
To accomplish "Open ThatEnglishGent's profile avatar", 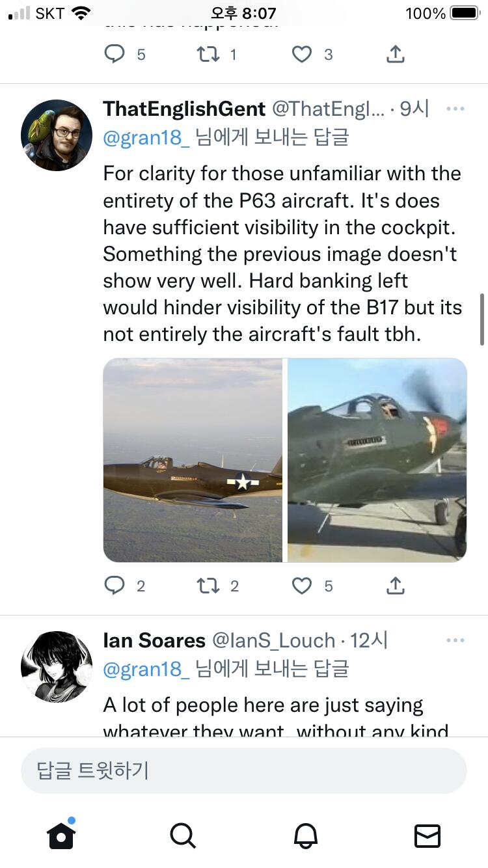I will point(57,135).
